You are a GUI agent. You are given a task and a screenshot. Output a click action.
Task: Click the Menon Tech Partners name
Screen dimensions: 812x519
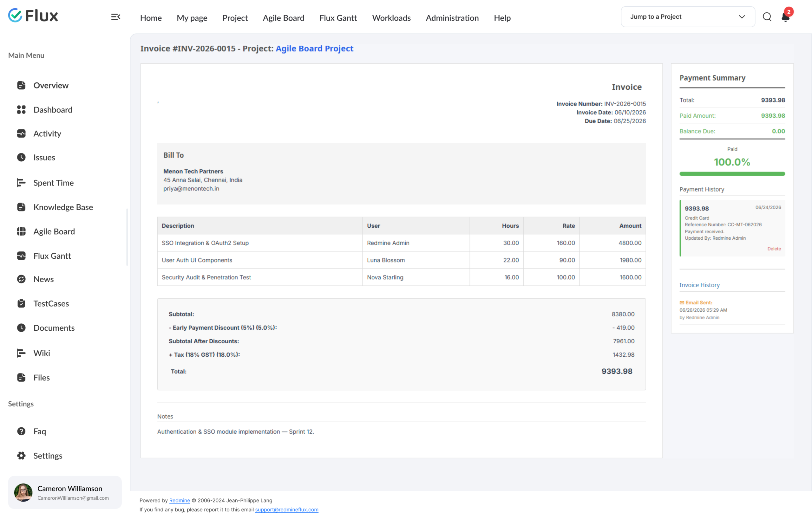pyautogui.click(x=193, y=171)
